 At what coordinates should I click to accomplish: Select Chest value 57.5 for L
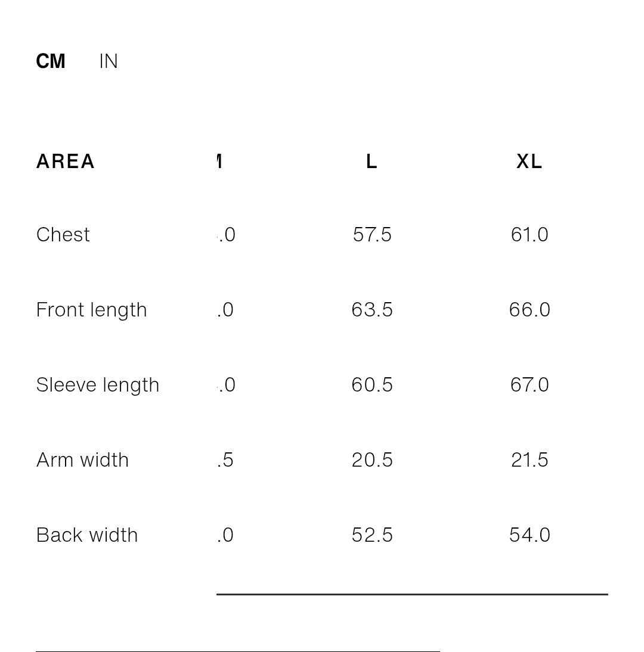point(372,235)
